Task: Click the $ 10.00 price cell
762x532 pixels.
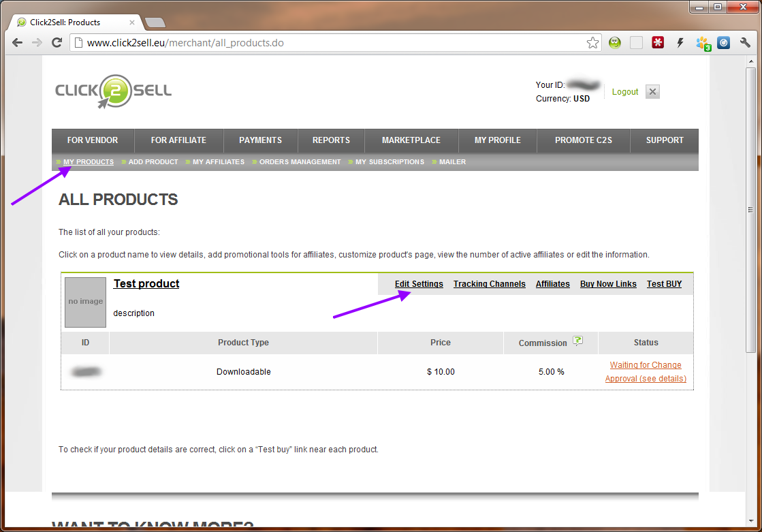Action: 441,371
